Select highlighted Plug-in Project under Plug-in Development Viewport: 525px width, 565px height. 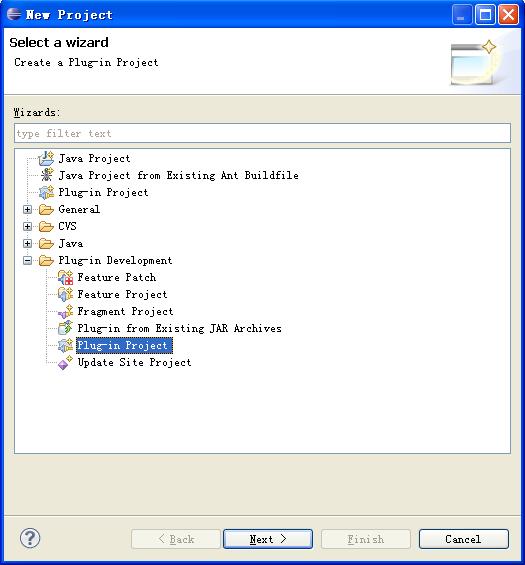[x=124, y=345]
